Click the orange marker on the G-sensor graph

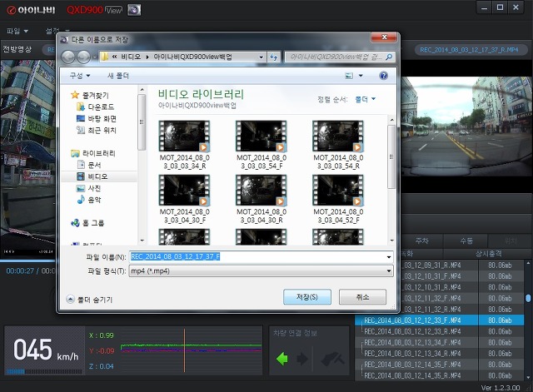pyautogui.click(x=185, y=350)
